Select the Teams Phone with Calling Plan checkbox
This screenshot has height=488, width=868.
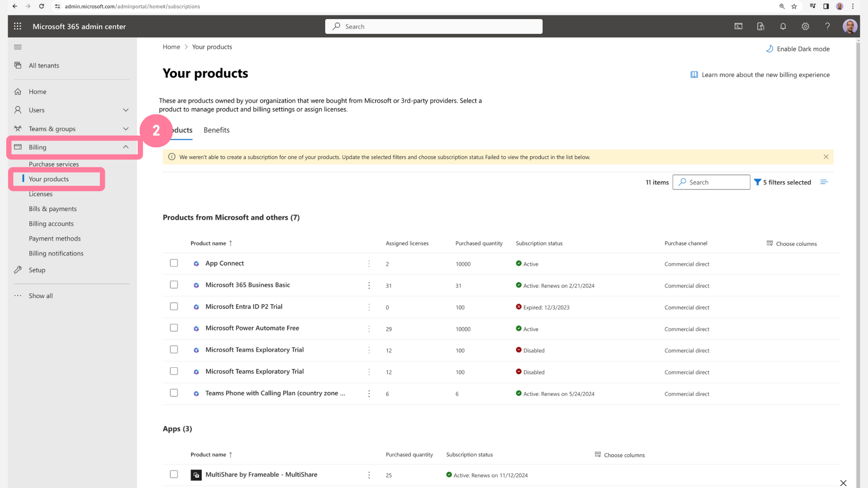pos(174,393)
